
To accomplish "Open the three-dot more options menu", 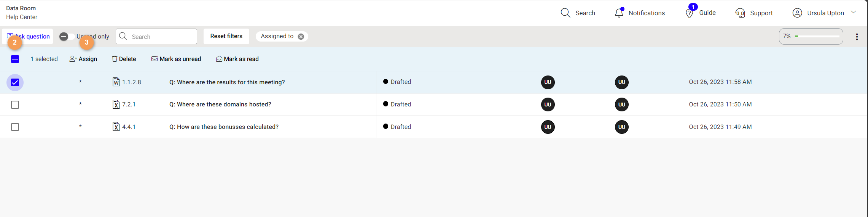I will click(857, 37).
